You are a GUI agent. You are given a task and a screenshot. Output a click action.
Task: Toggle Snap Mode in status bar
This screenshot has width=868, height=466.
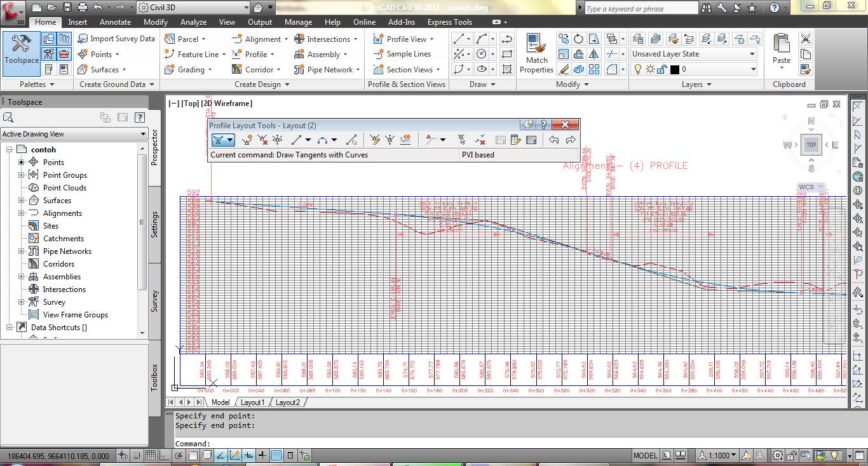pos(137,455)
